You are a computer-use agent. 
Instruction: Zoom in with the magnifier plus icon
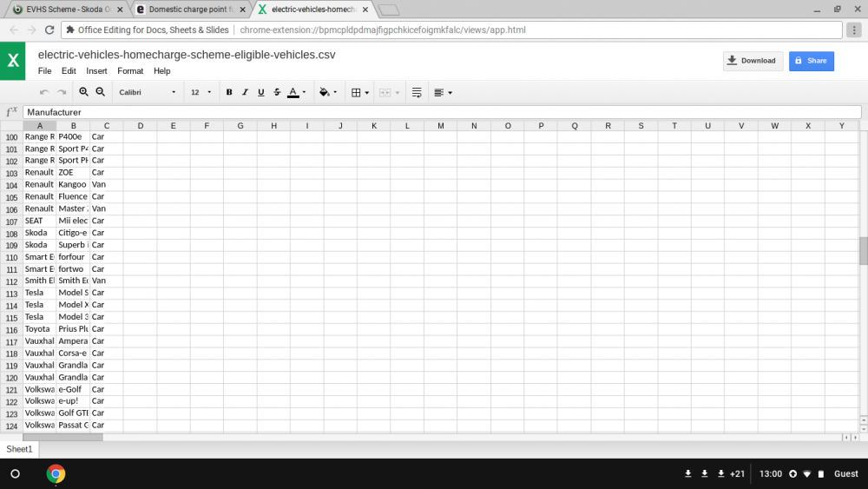point(83,92)
